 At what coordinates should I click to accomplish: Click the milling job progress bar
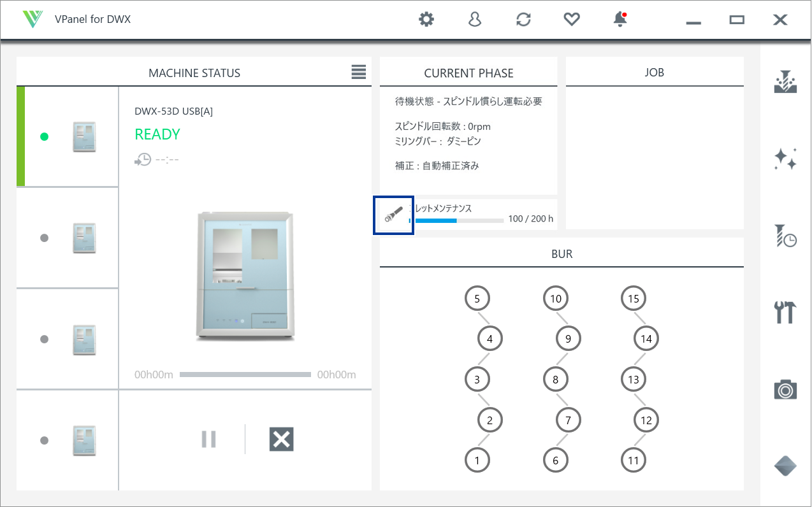[245, 375]
